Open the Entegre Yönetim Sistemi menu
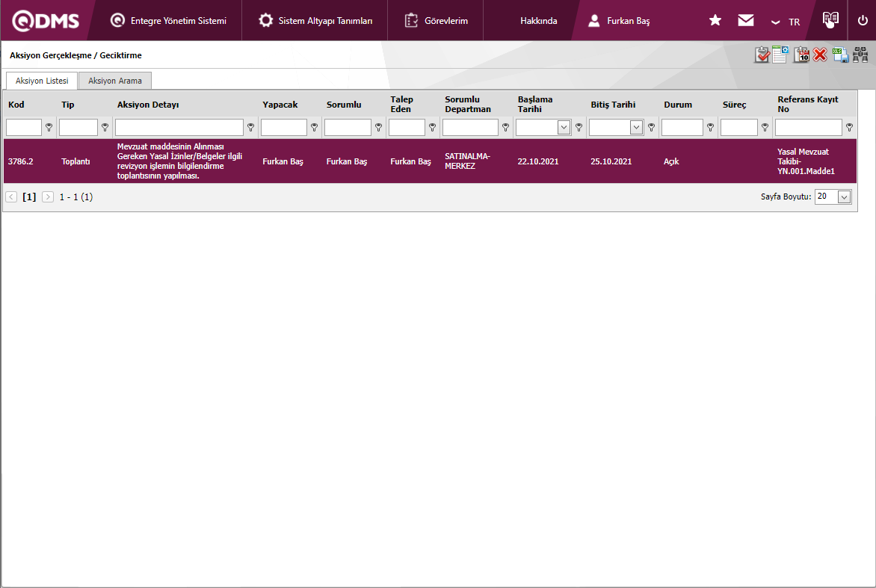Screen dimensions: 876x588 [x=168, y=21]
